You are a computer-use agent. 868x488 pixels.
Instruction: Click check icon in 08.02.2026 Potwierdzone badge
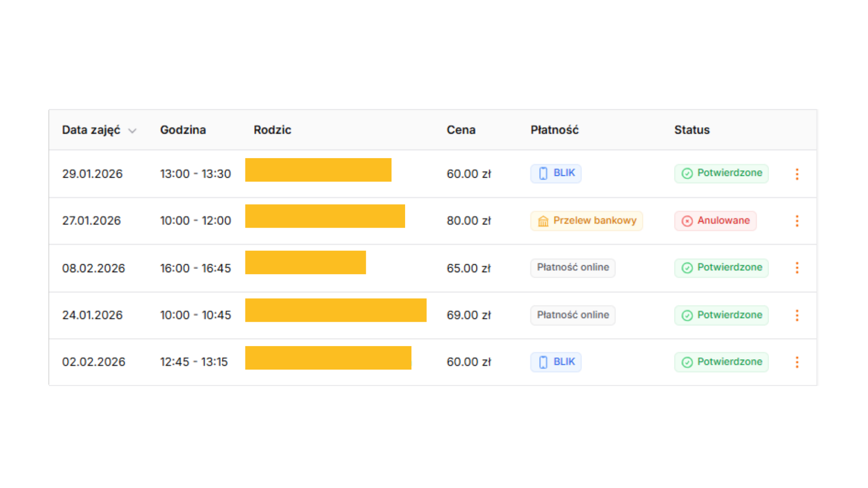pyautogui.click(x=687, y=268)
